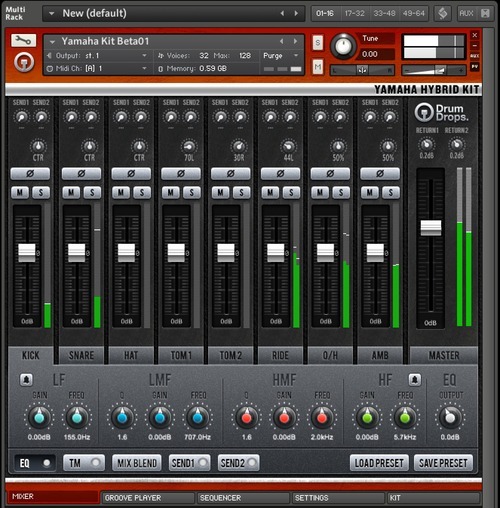Click the KICK channel fader handle
The image size is (500, 508).
click(27, 253)
